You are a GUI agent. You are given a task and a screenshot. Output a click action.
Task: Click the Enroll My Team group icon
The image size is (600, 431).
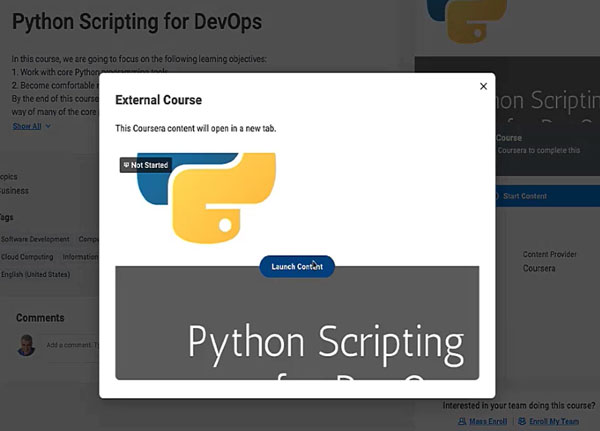(522, 421)
